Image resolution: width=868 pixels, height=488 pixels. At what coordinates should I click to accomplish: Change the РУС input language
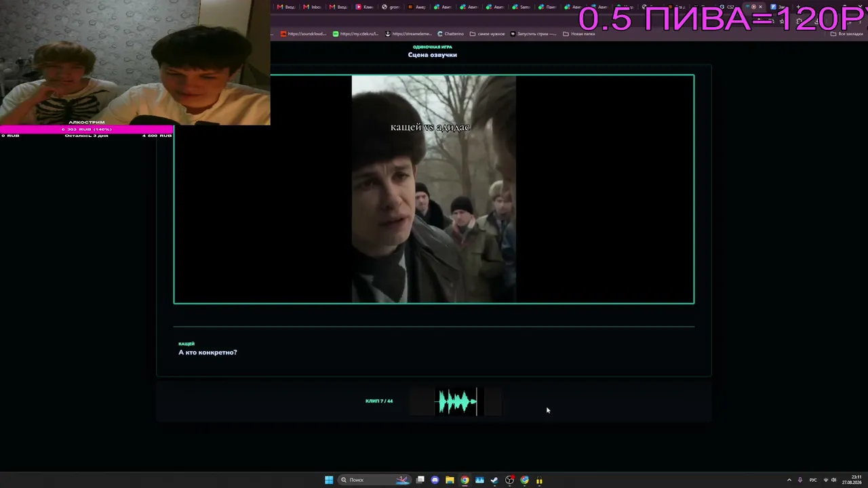[x=813, y=480]
